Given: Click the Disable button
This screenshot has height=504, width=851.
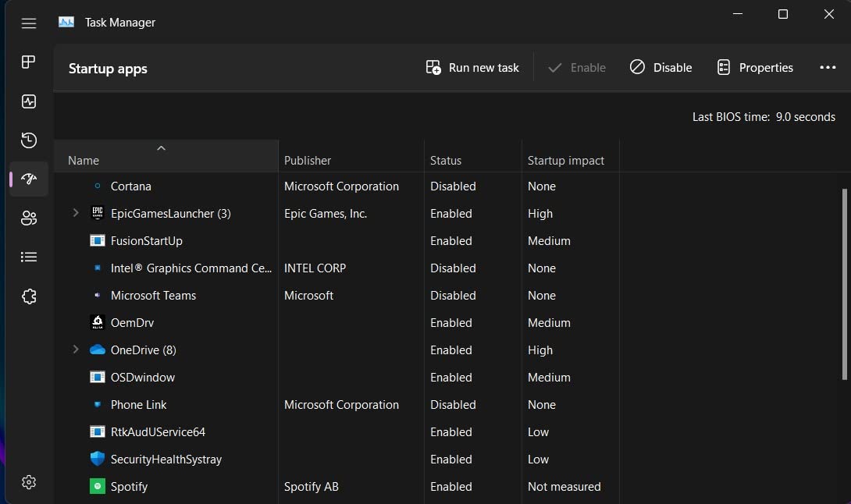Looking at the screenshot, I should click(661, 68).
